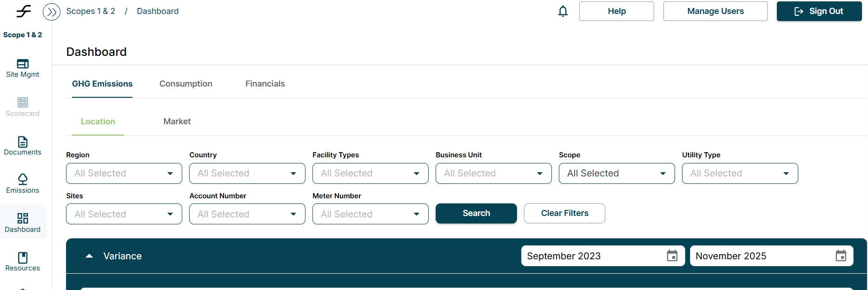Click the Sign Out button
Viewport: 868px width, 290px height.
point(819,11)
